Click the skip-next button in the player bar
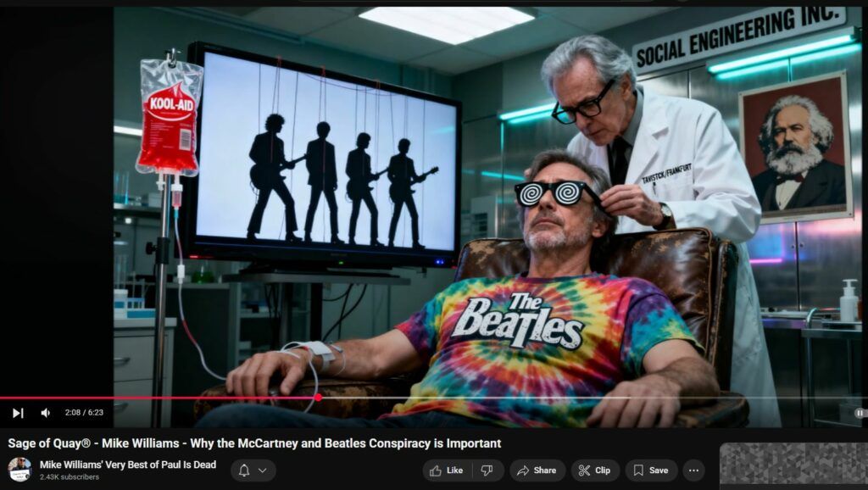This screenshot has height=490, width=868. point(18,413)
